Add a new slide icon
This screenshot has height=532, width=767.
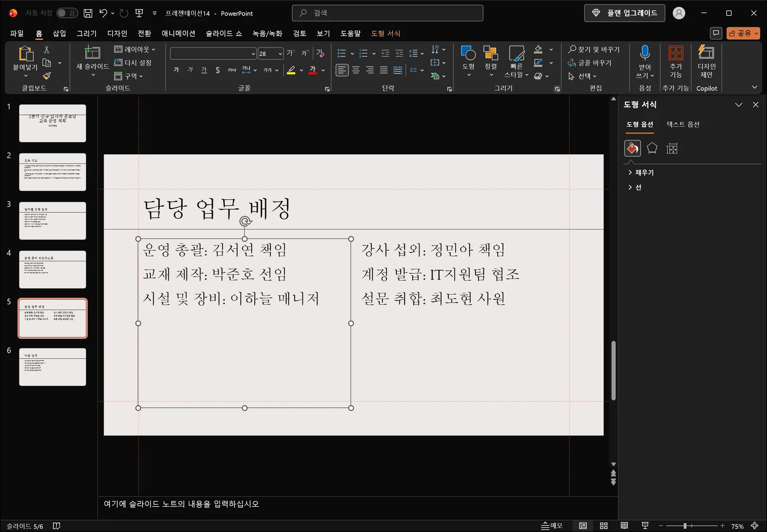tap(92, 53)
